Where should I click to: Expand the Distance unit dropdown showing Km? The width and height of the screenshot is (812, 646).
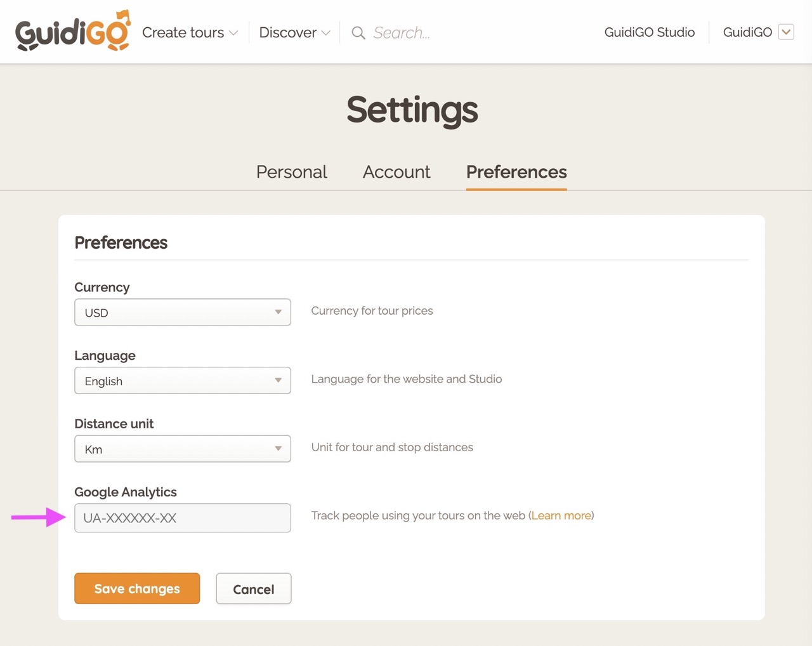tap(183, 449)
